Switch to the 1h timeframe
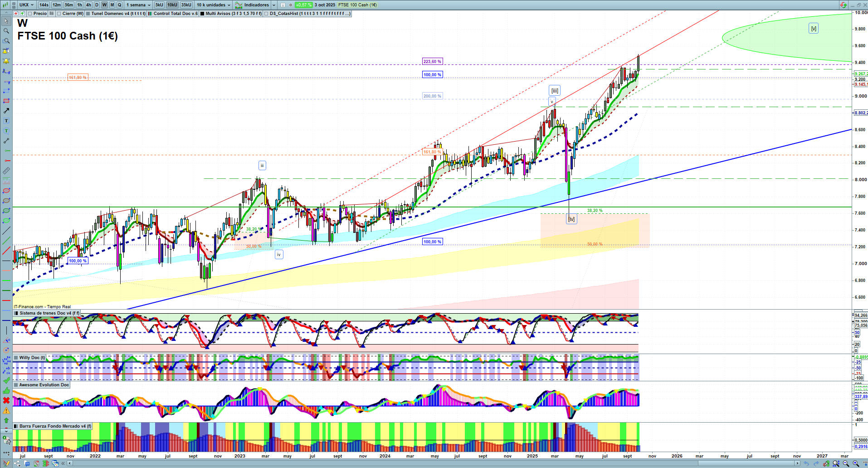This screenshot has width=868, height=468. (80, 5)
